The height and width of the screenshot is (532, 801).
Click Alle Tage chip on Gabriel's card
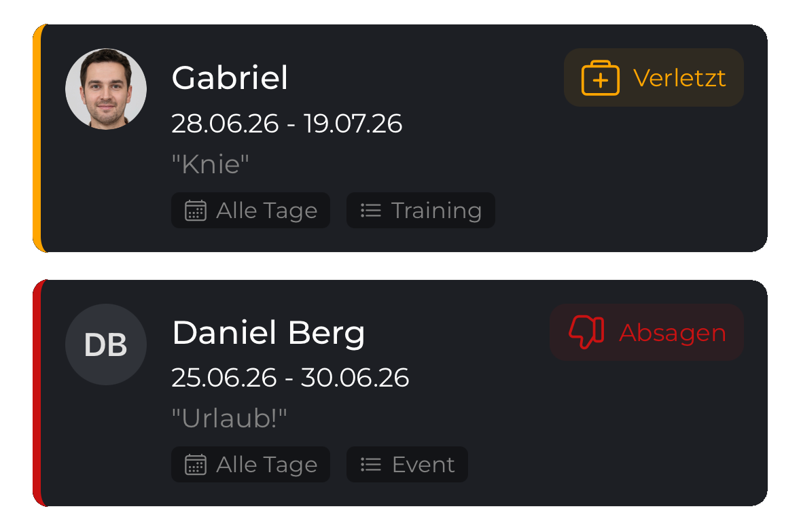coord(250,211)
